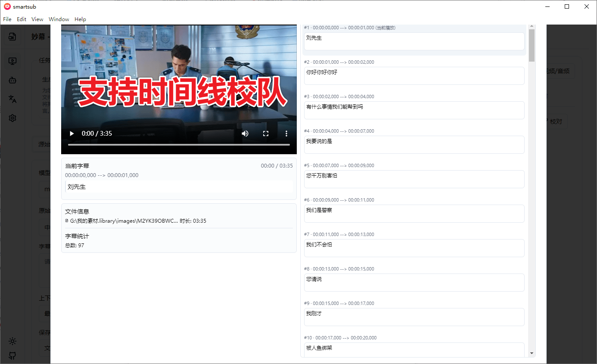
Task: Switch to the Help menu
Action: 80,19
